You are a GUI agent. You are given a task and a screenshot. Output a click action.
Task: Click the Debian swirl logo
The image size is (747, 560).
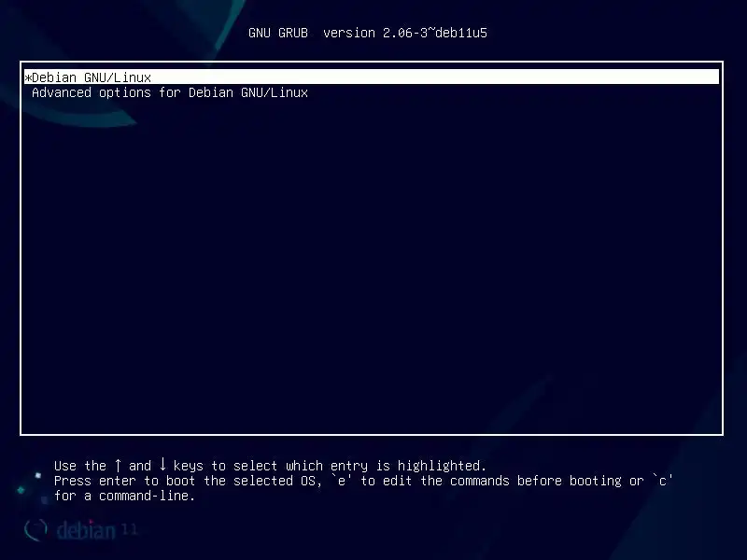pos(36,529)
